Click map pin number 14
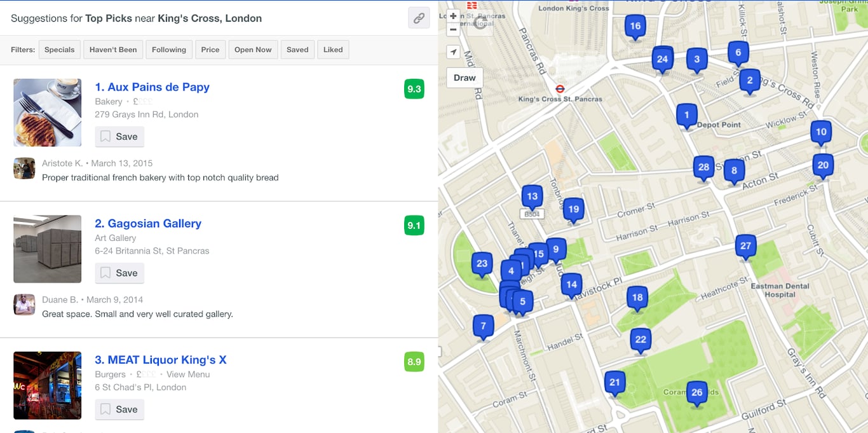This screenshot has width=868, height=433. click(572, 285)
